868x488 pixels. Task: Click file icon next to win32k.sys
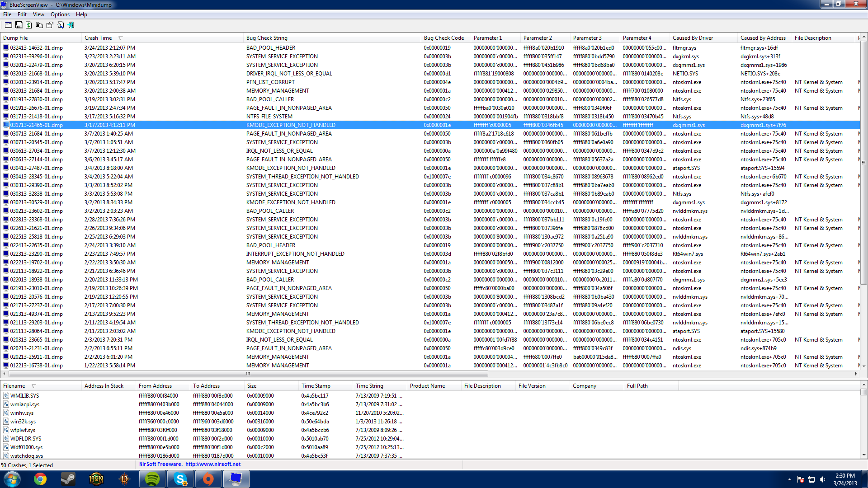tap(6, 421)
